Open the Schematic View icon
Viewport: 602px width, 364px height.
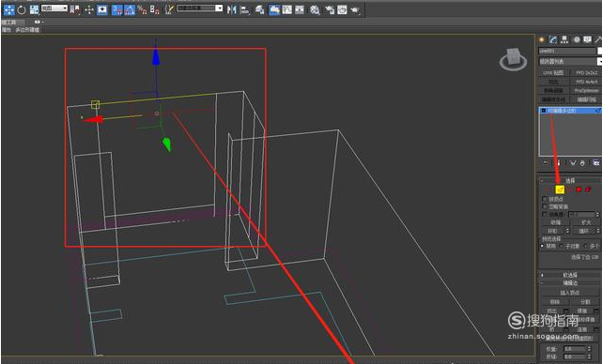click(x=300, y=9)
